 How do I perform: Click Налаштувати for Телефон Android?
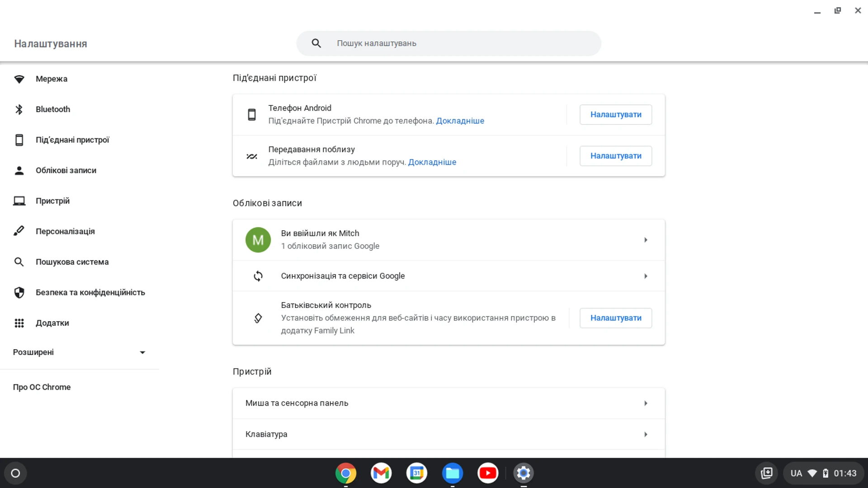click(615, 114)
